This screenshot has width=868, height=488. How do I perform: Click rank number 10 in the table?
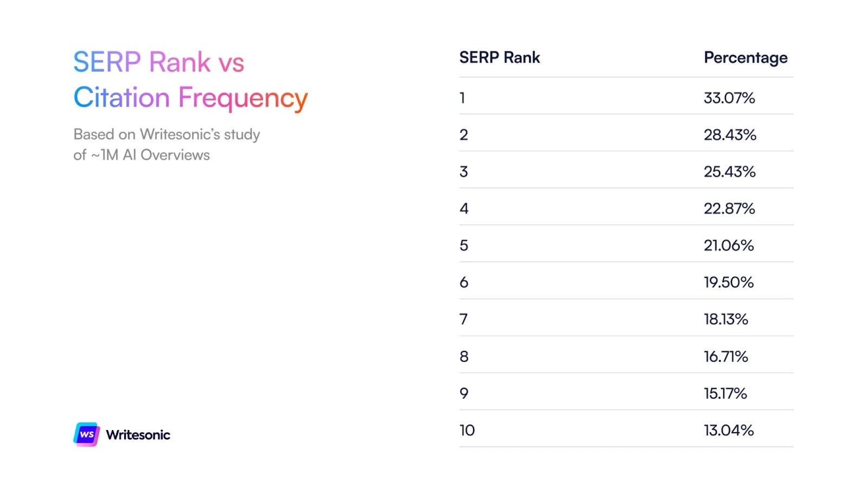467,431
